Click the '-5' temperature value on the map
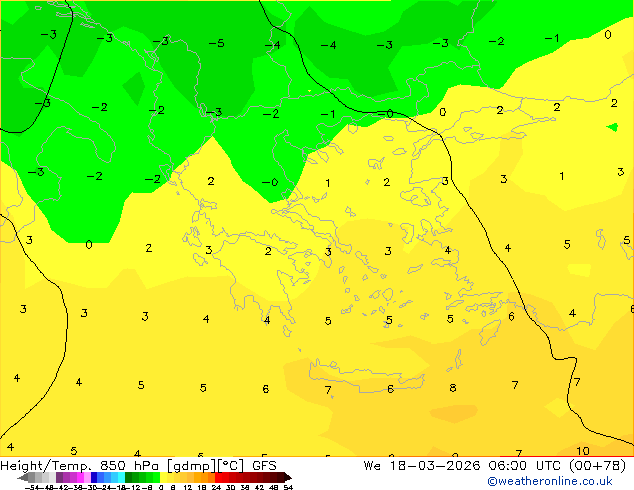The height and width of the screenshot is (490, 634). click(x=216, y=43)
